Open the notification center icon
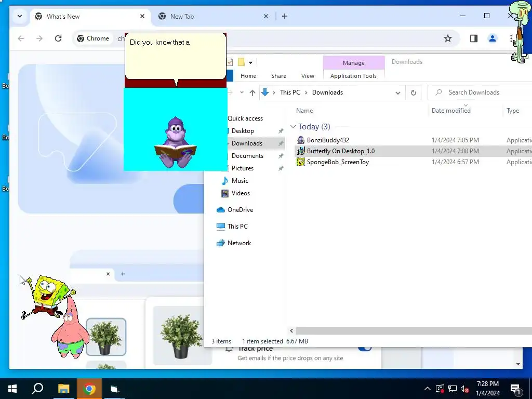 (515, 389)
